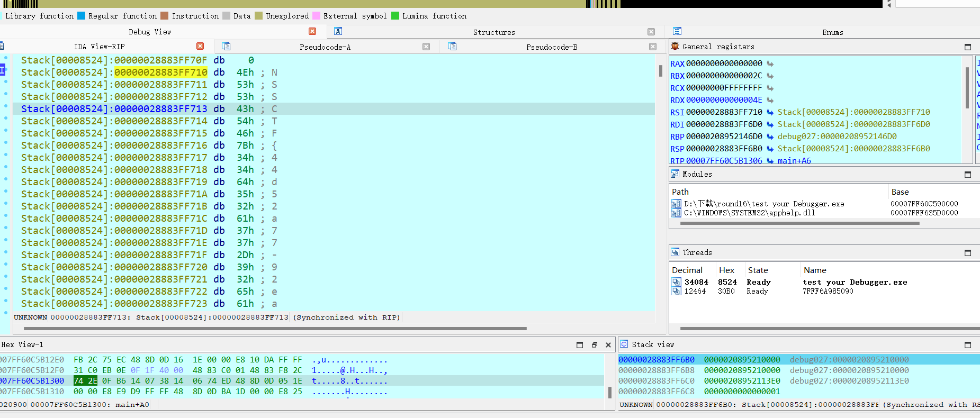Screen dimensions: 980x418
Task: Sort threads by State column
Action: [x=758, y=270]
